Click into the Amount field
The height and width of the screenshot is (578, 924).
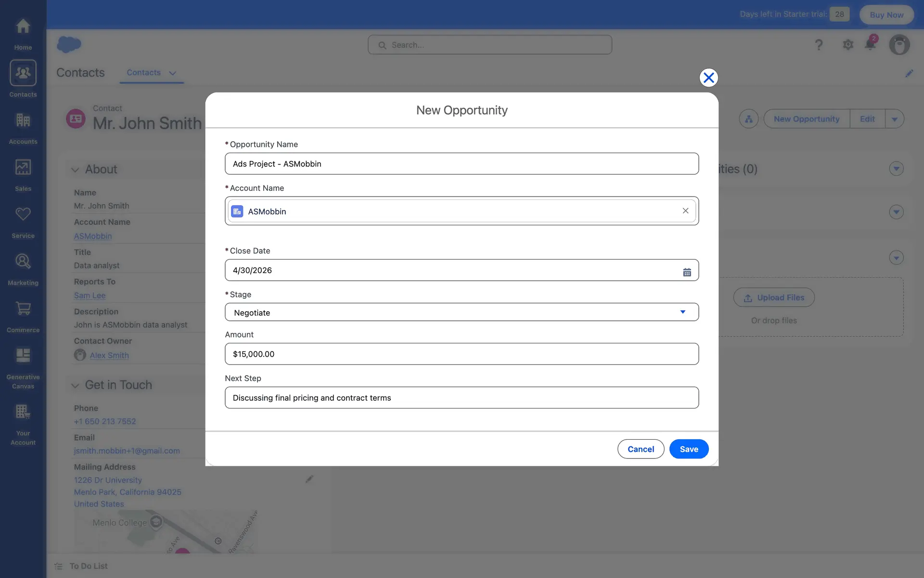pos(462,354)
